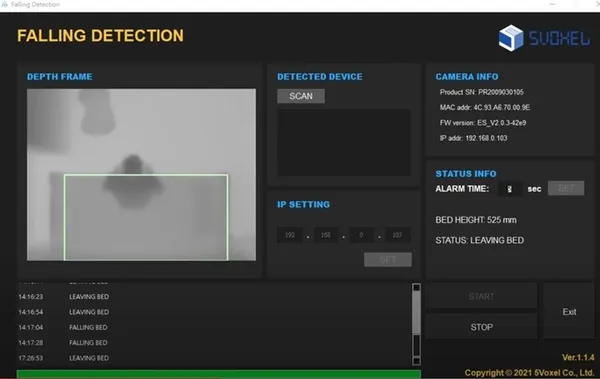The height and width of the screenshot is (379, 600).
Task: Click the Ver.1.1.4 version label
Action: coord(578,358)
